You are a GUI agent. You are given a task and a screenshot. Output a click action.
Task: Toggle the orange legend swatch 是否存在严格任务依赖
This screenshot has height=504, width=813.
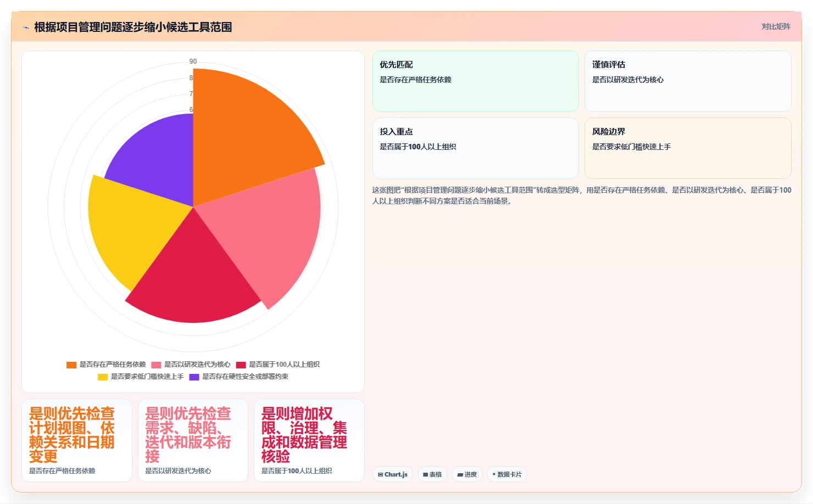point(71,365)
